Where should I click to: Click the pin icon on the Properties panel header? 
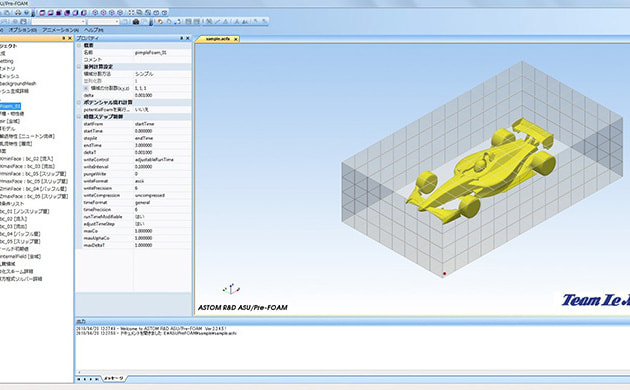(x=181, y=38)
